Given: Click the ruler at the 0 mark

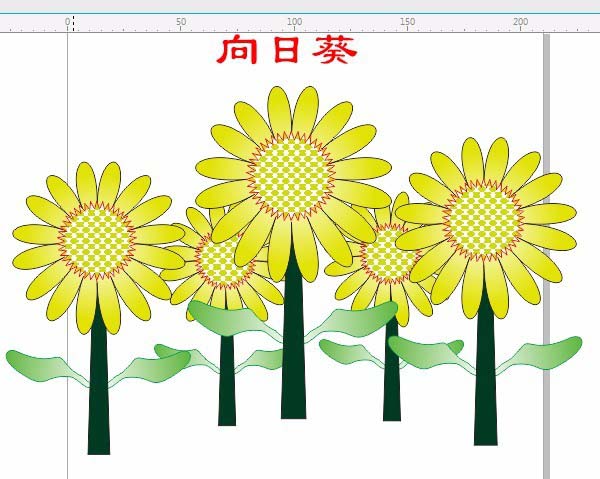Looking at the screenshot, I should point(68,22).
